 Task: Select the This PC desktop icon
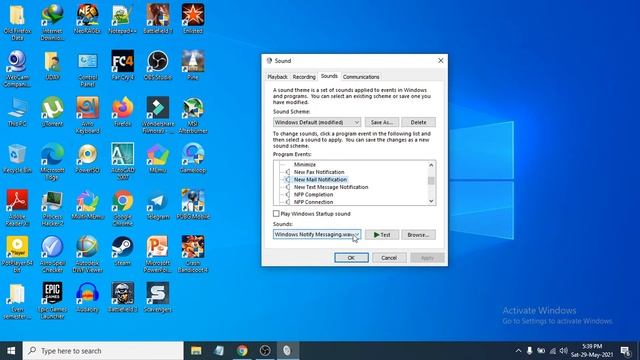(17, 111)
